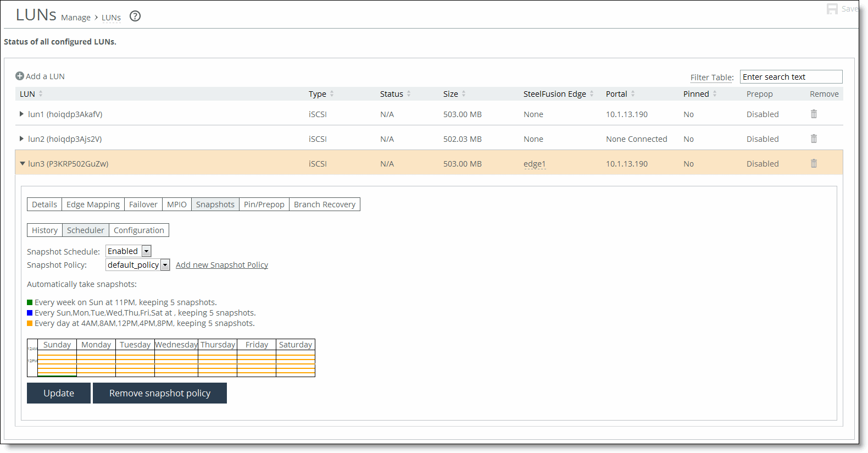Expand the lun2 row
The height and width of the screenshot is (453, 868).
21,139
